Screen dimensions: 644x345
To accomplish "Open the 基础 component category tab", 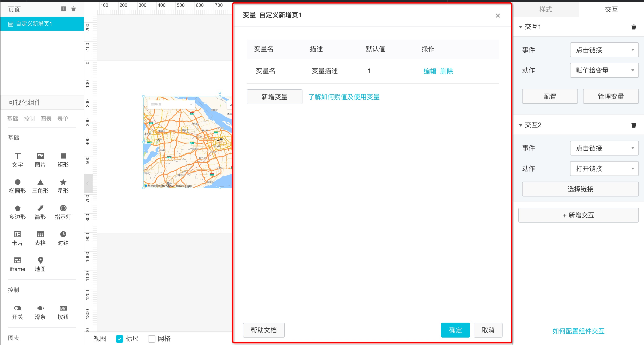I will coord(13,118).
